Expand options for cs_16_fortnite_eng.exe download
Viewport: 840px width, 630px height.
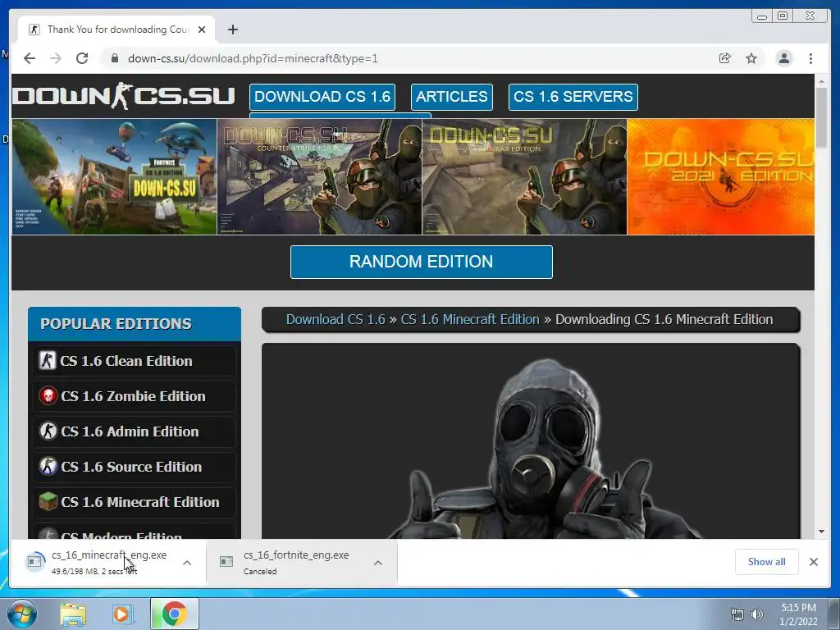[377, 563]
